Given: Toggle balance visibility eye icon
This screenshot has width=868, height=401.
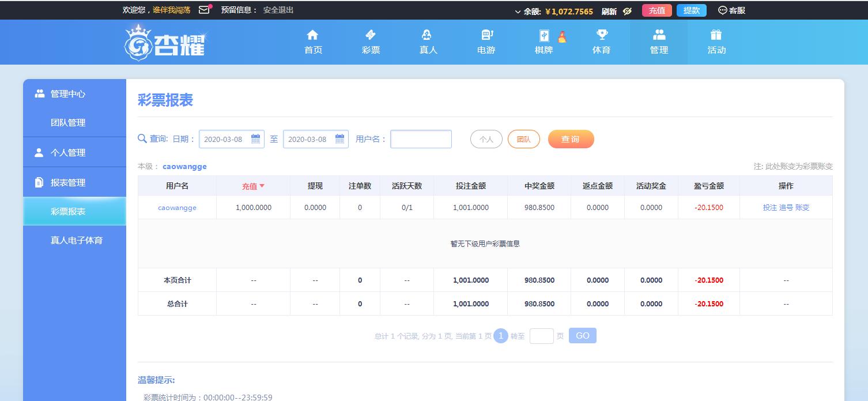Looking at the screenshot, I should (628, 11).
